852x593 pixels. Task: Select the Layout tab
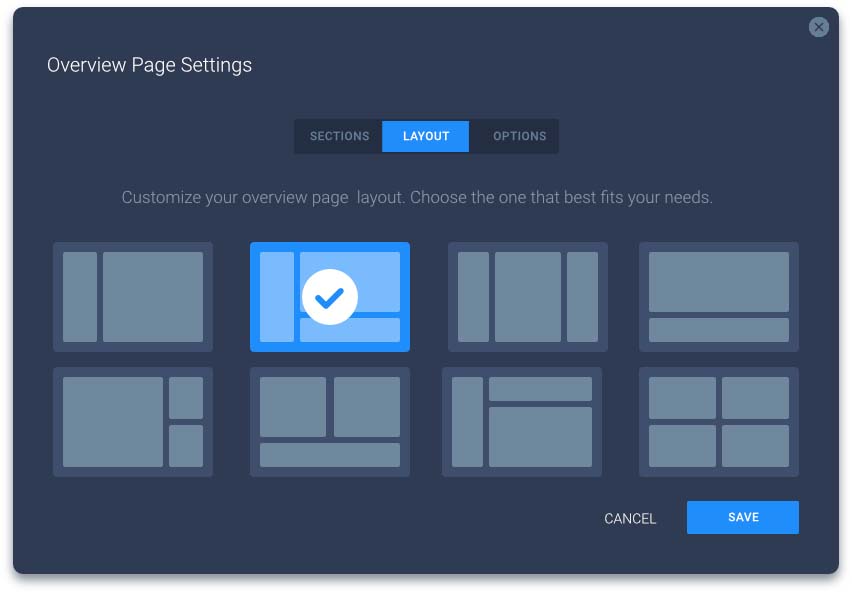[425, 136]
